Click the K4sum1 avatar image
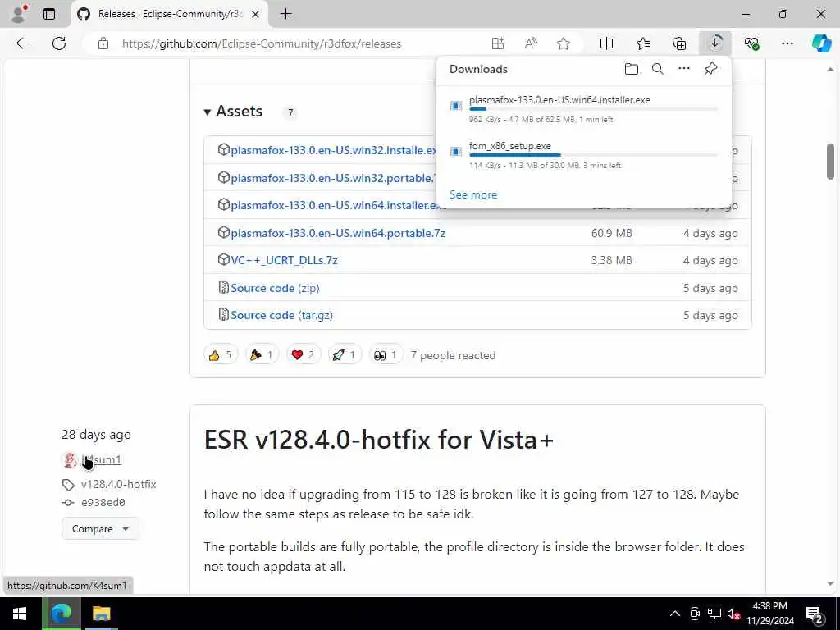840x630 pixels. 70,459
